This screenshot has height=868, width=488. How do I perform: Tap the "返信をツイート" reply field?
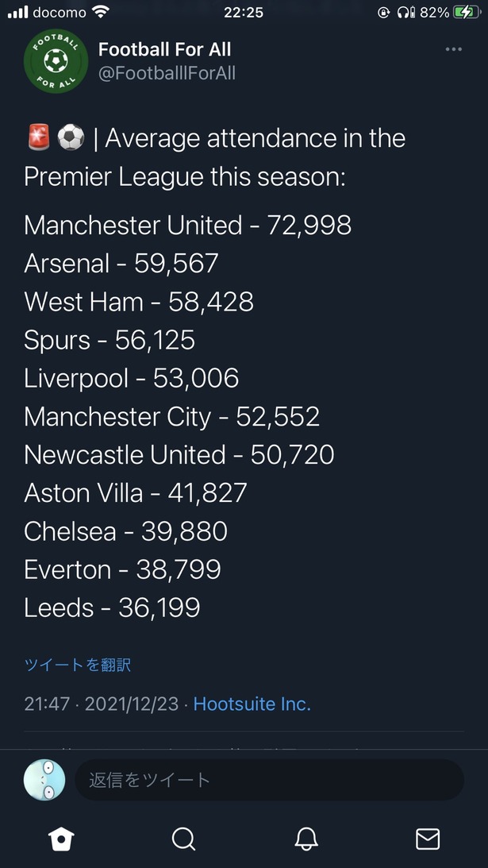269,780
